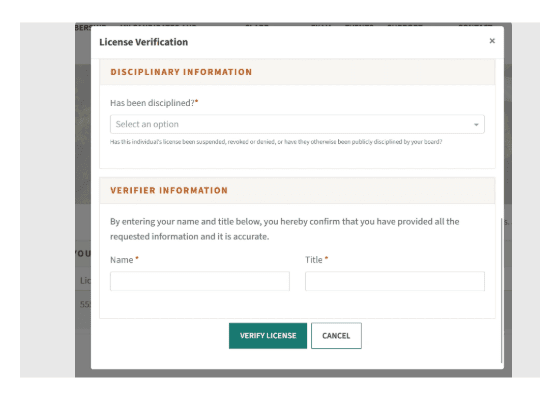
Task: Click the Title field label
Action: [316, 260]
